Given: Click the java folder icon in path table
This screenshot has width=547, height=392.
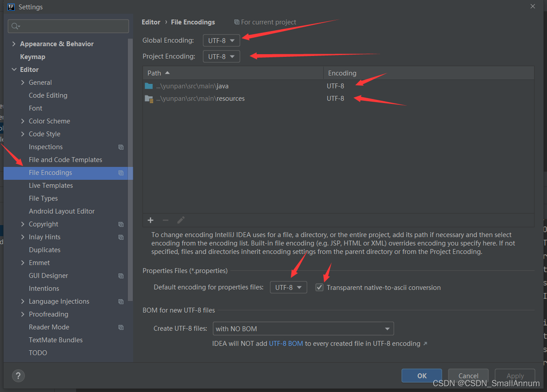Looking at the screenshot, I should pos(149,86).
